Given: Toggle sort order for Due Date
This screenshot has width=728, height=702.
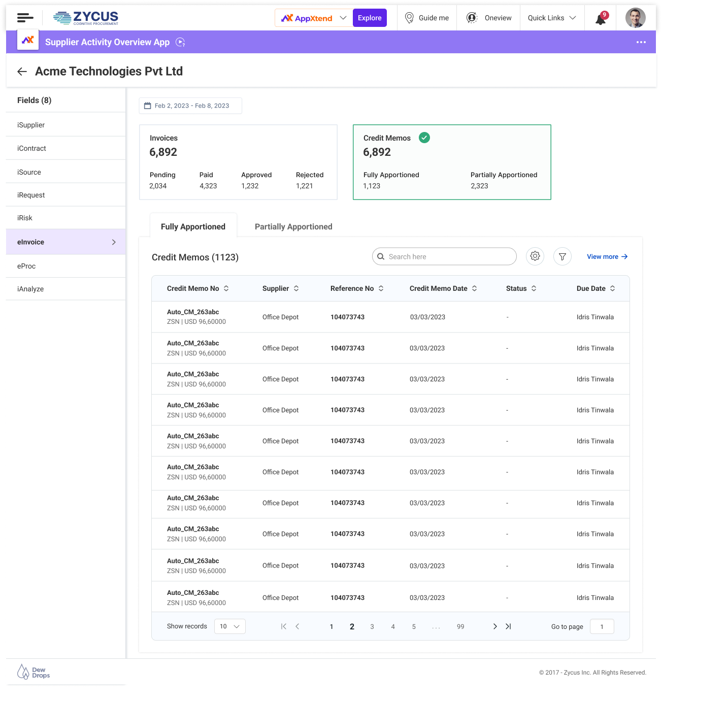Looking at the screenshot, I should [613, 288].
